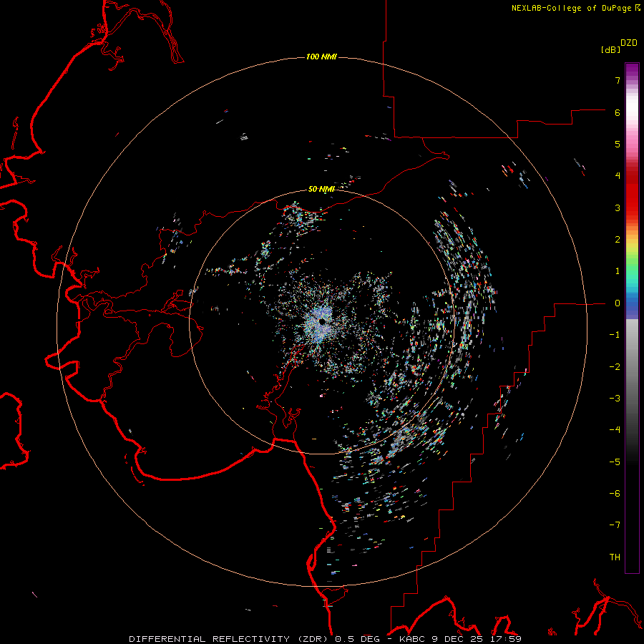Viewport: 644px width, 644px height.
Task: Click the legend value 1
Action: pos(618,271)
